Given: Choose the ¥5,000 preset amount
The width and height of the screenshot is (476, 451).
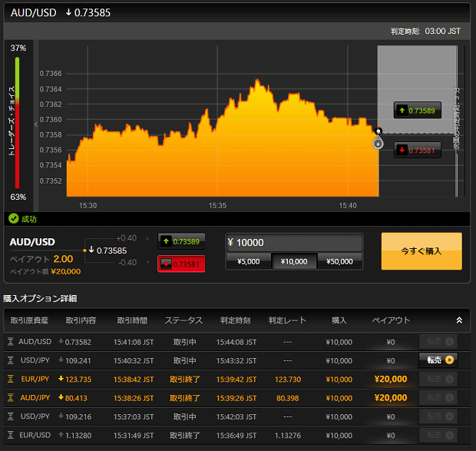Looking at the screenshot, I should [x=248, y=261].
